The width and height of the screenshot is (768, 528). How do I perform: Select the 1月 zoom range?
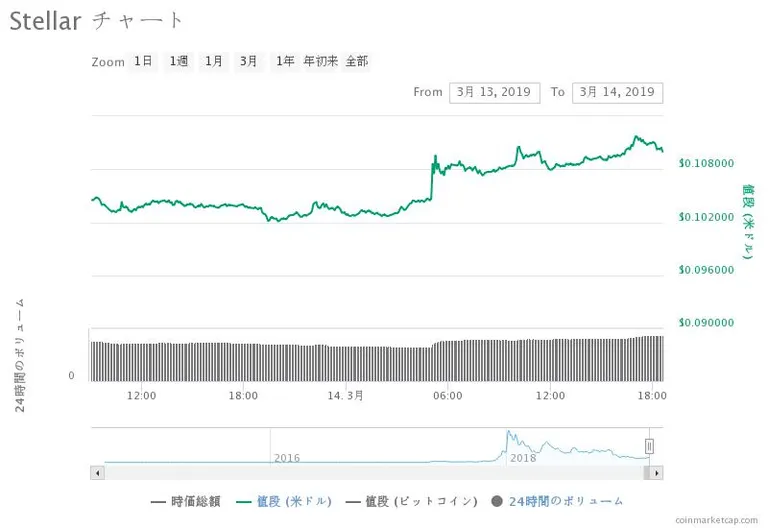pos(214,61)
